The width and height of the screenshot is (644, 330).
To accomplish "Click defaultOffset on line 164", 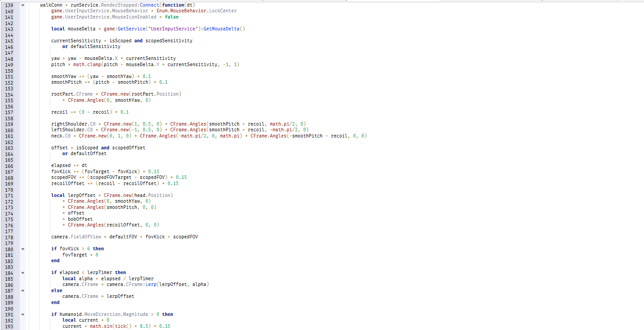I will (x=89, y=153).
